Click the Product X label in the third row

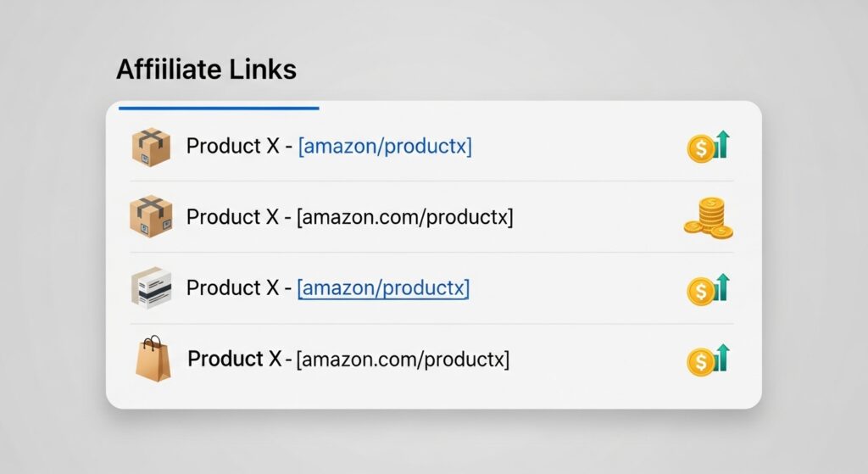click(x=234, y=288)
